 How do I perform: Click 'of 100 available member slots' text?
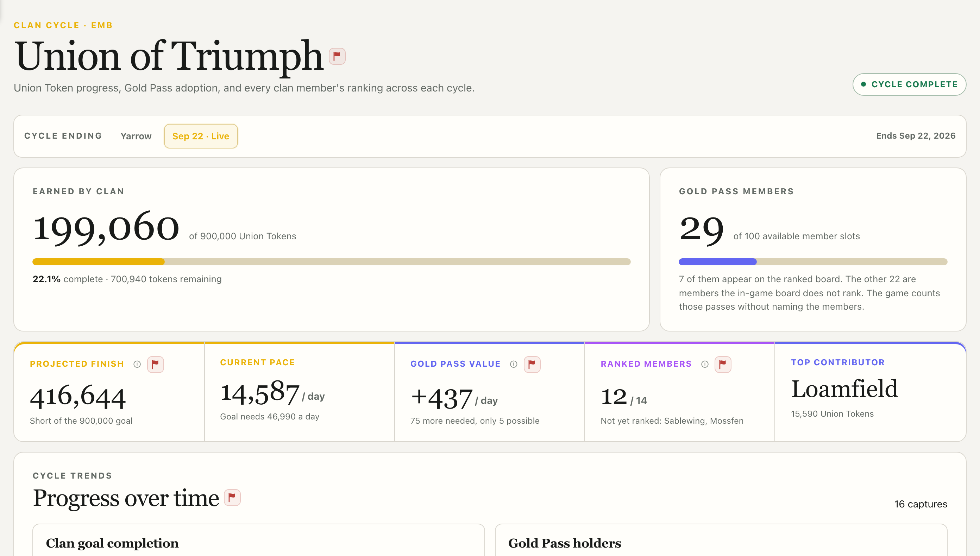pos(796,236)
